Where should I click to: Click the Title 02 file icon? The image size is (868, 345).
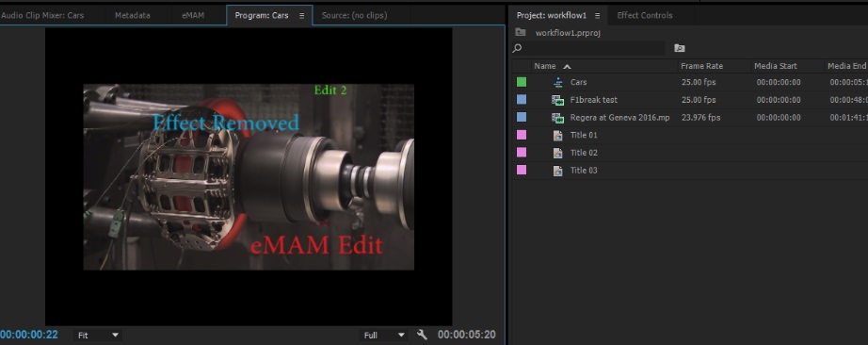coord(558,153)
